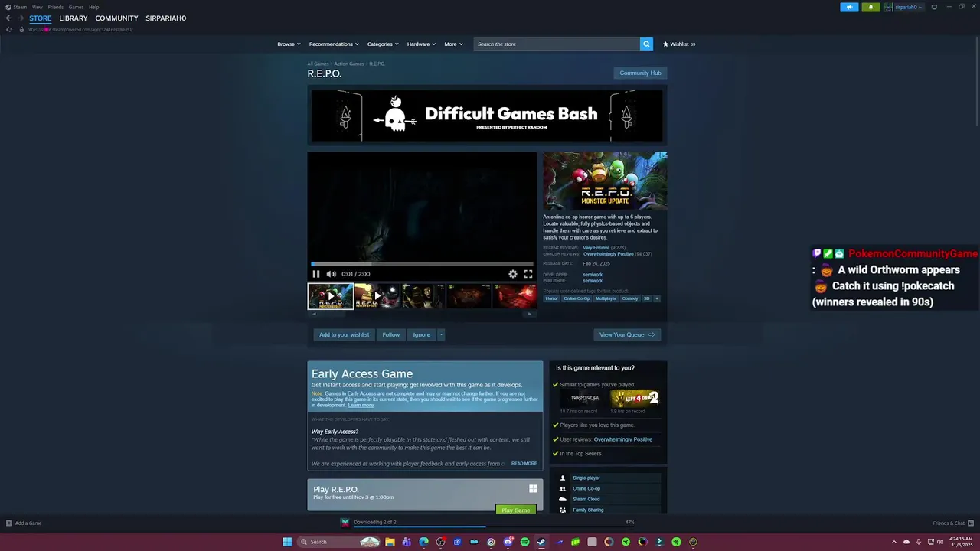Go forward with the navigation arrow
The width and height of the screenshot is (980, 551).
21,18
